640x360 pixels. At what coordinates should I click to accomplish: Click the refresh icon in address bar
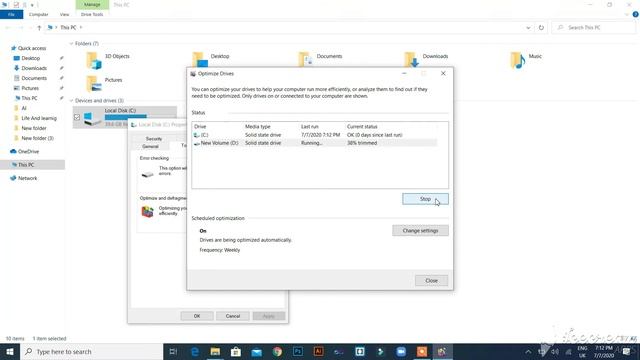pyautogui.click(x=541, y=27)
